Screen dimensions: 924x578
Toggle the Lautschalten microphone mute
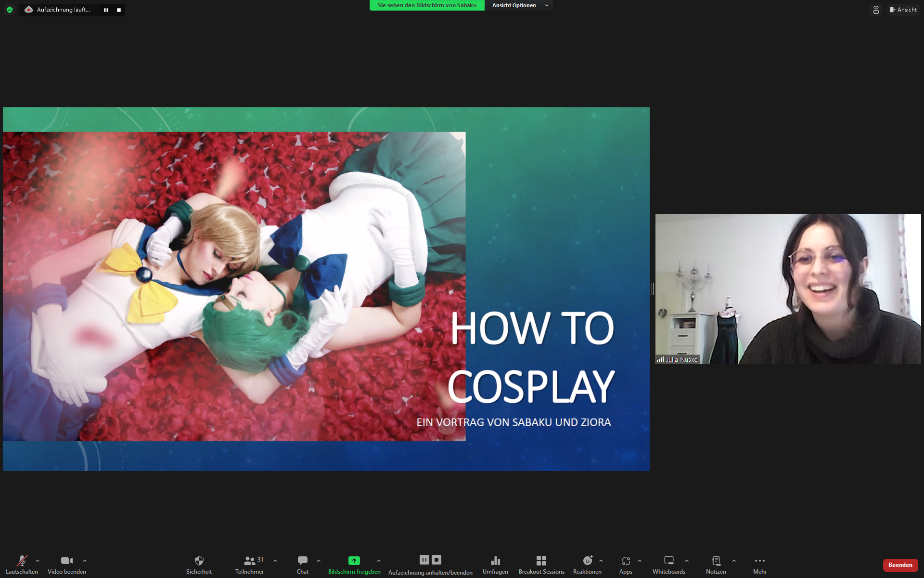pyautogui.click(x=22, y=565)
